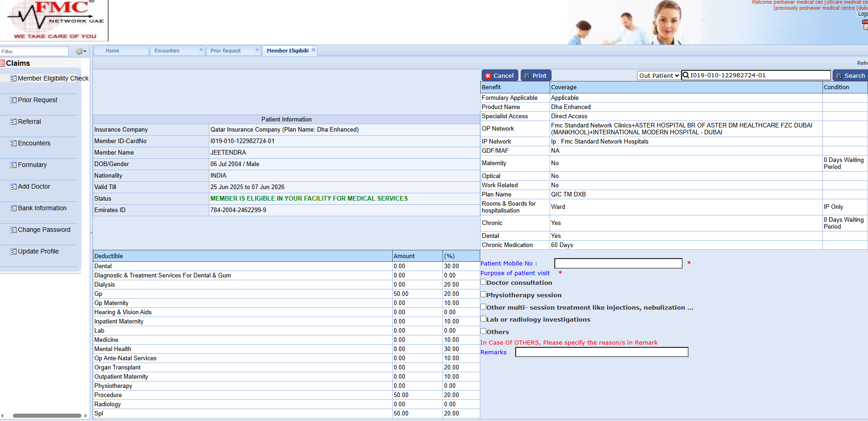
Task: Enable Lab or radiology investigations checkbox
Action: click(x=483, y=319)
